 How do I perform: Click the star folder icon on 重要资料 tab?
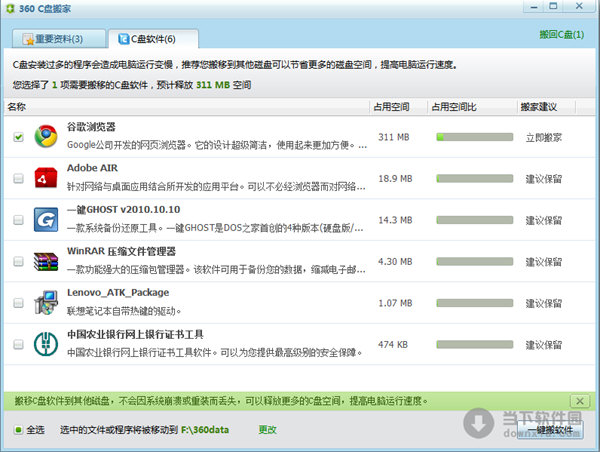click(28, 39)
